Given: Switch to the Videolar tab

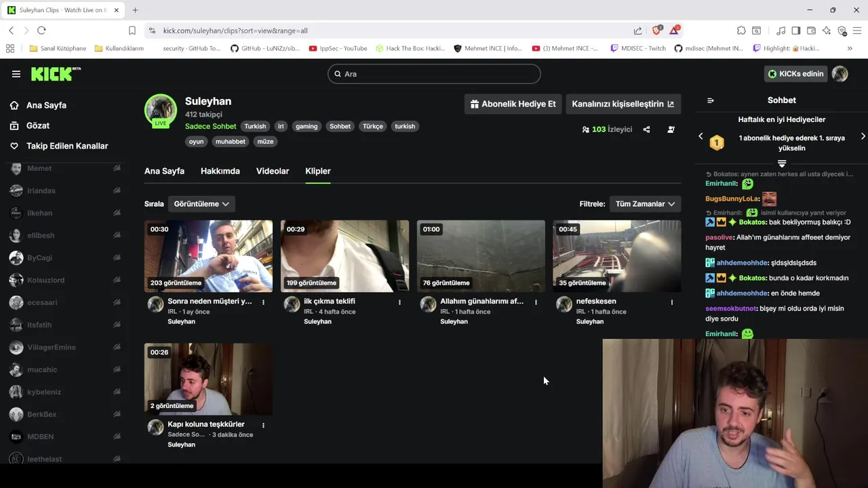Looking at the screenshot, I should pos(273,171).
